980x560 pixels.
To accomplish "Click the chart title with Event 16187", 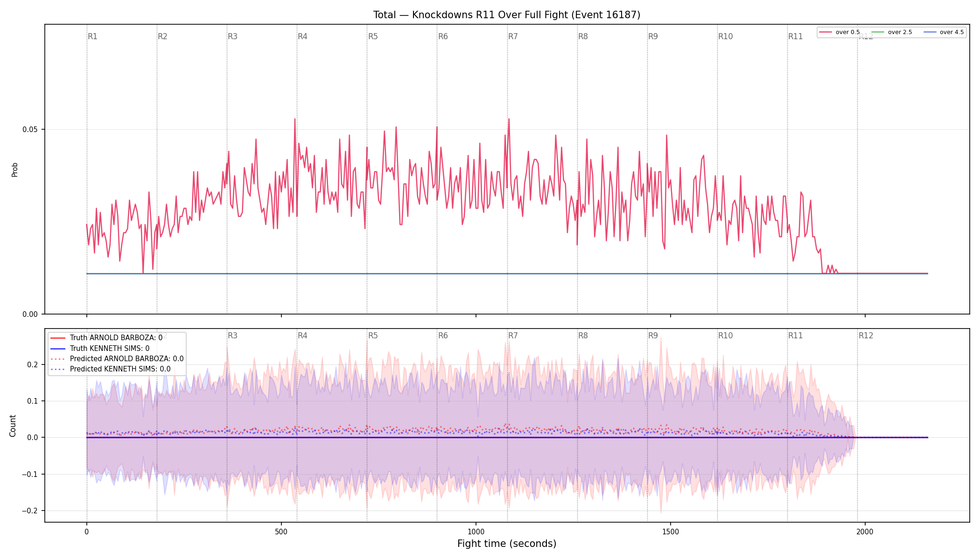I will [507, 15].
